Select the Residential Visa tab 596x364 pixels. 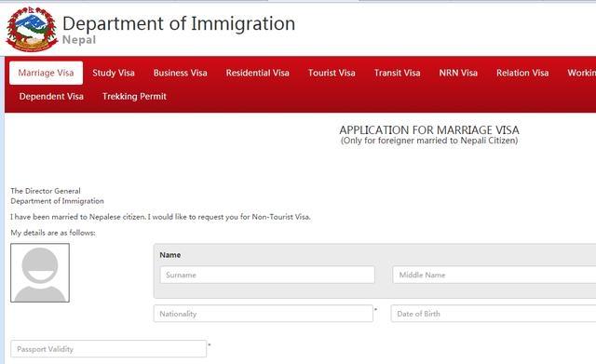[257, 73]
